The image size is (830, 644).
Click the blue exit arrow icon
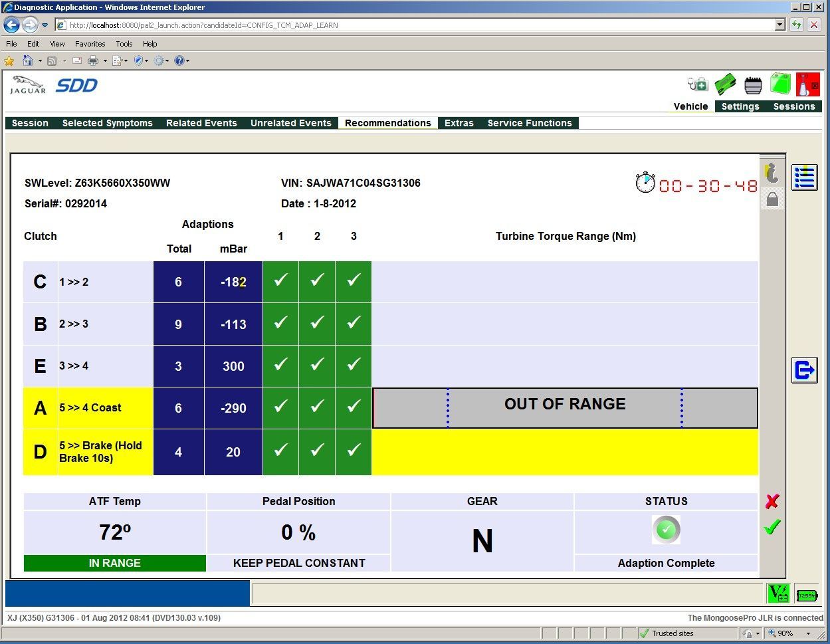tap(804, 370)
